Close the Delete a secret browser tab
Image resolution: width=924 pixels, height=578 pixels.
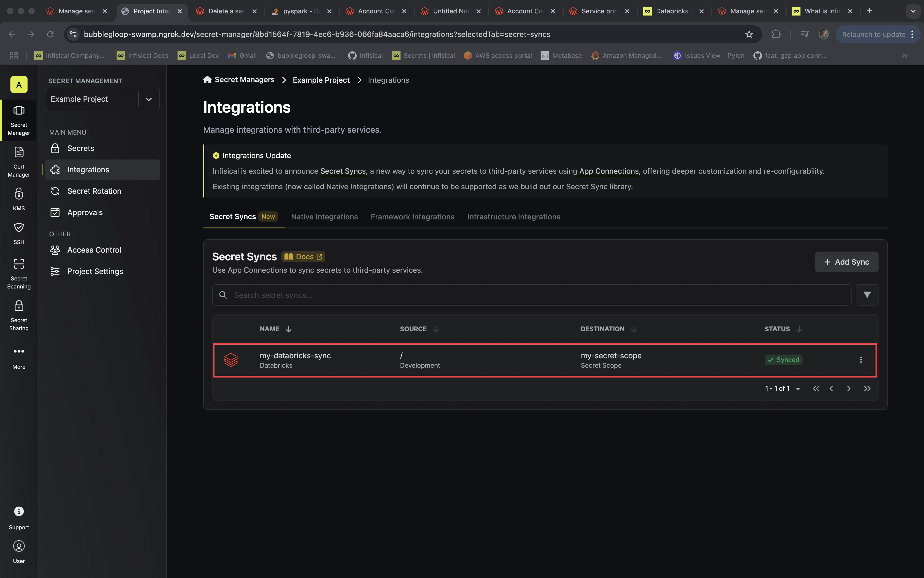[x=254, y=11]
